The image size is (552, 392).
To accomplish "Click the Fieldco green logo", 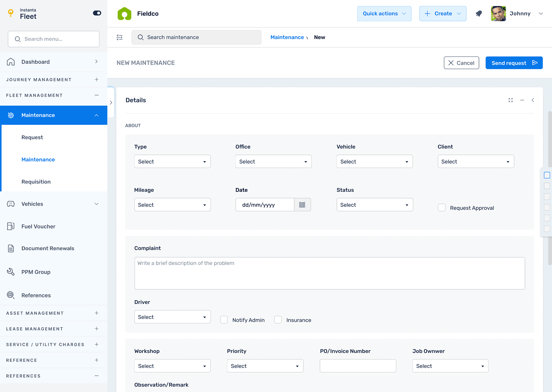I will point(124,13).
